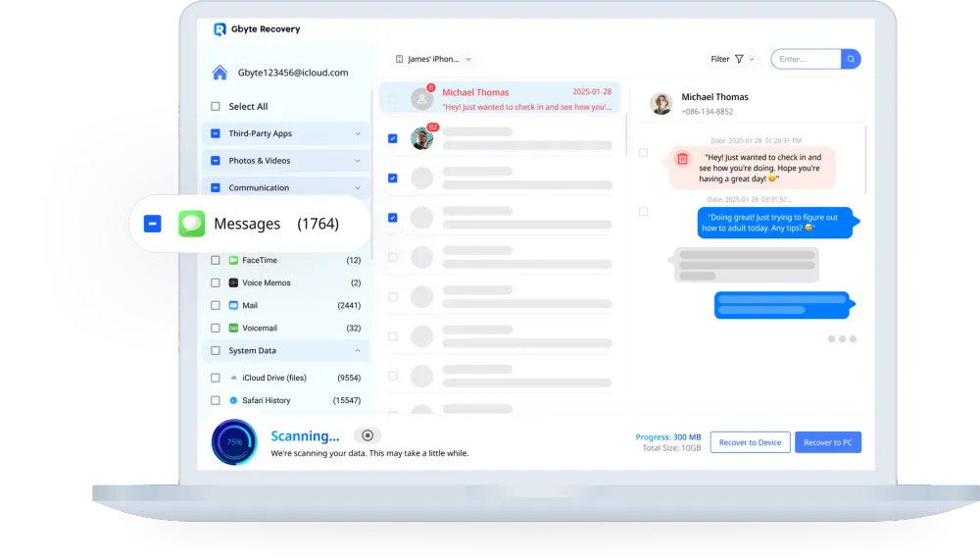Click the search magnifier button
Image resolution: width=980 pixels, height=560 pixels.
tap(851, 59)
